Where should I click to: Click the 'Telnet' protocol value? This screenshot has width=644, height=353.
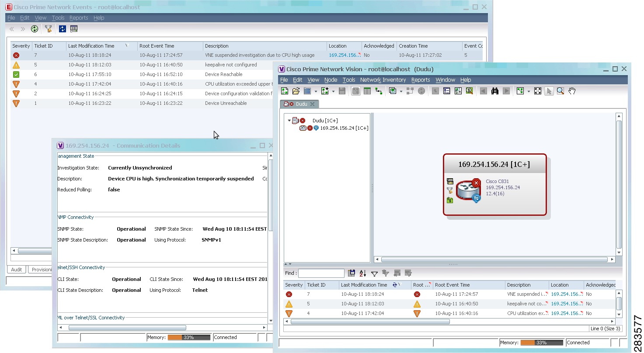pyautogui.click(x=200, y=290)
